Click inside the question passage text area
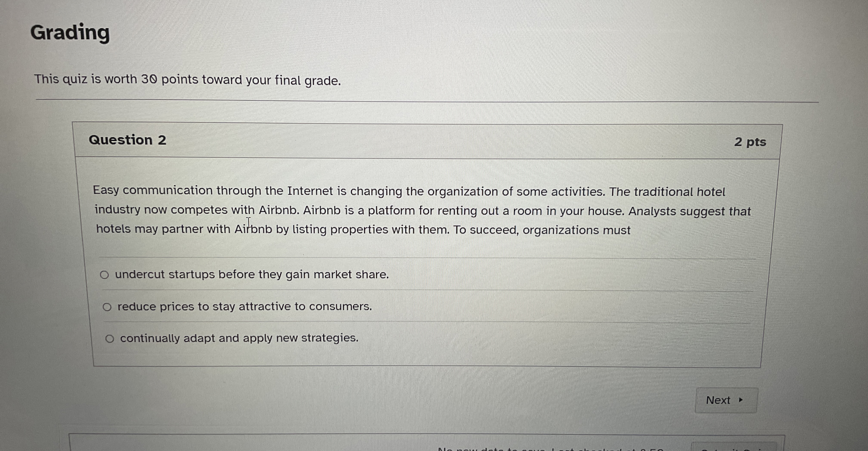This screenshot has height=451, width=868. [404, 210]
